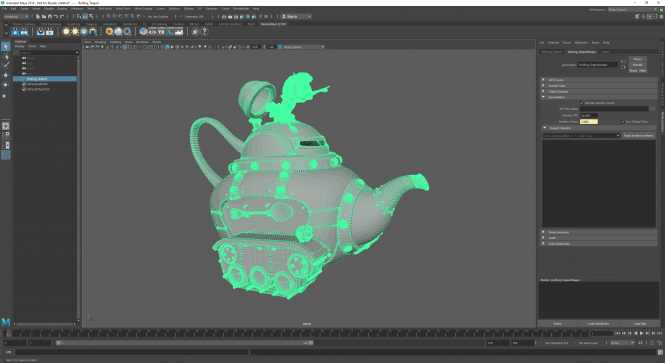The height and width of the screenshot is (363, 665).
Task: Click the Focus button in Attribute Editor
Action: (637, 59)
